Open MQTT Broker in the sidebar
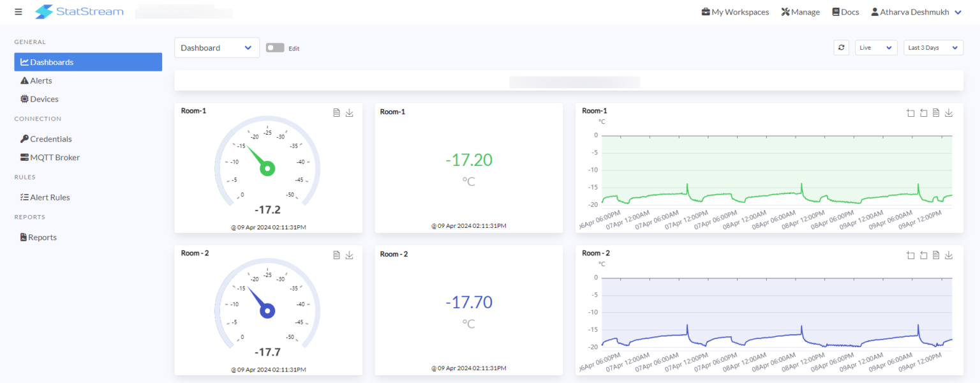980x383 pixels. pyautogui.click(x=54, y=157)
